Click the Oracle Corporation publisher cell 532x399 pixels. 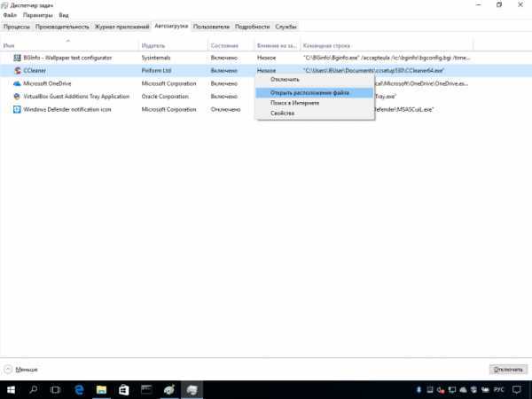coord(165,97)
